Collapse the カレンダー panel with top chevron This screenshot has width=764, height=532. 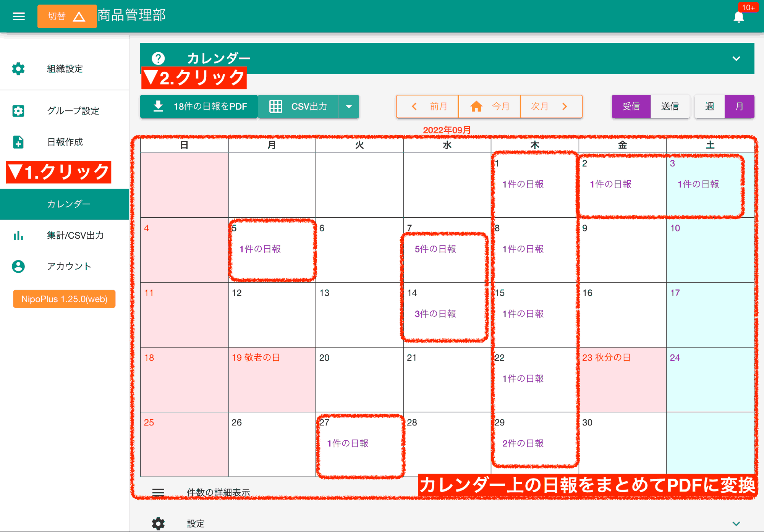[x=736, y=58]
